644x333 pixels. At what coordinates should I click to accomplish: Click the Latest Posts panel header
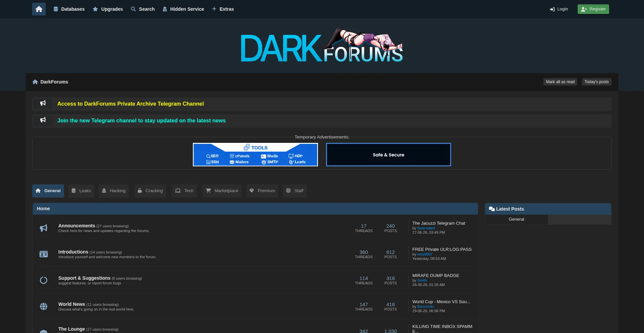pos(548,209)
